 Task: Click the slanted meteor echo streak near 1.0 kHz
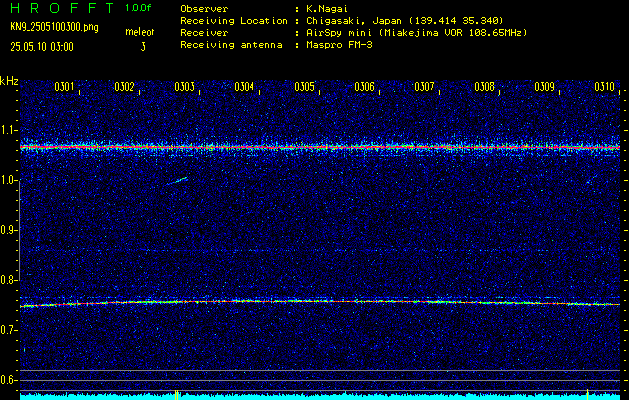point(177,181)
